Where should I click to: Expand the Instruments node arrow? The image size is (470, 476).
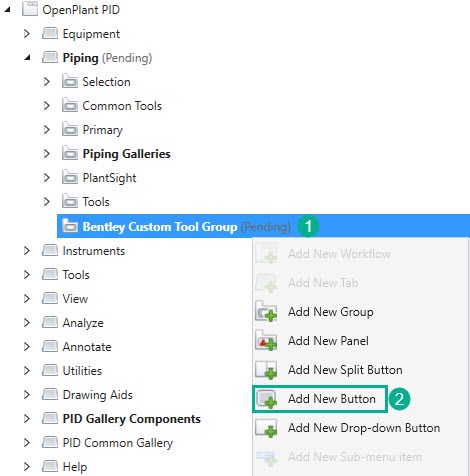coord(27,251)
